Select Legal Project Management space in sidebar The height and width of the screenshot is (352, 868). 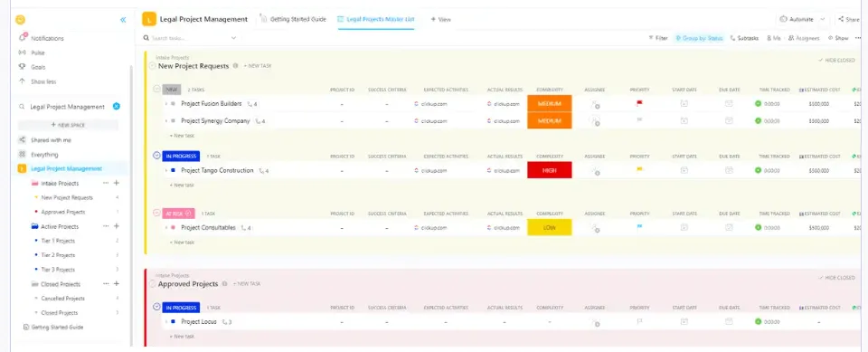click(x=66, y=168)
